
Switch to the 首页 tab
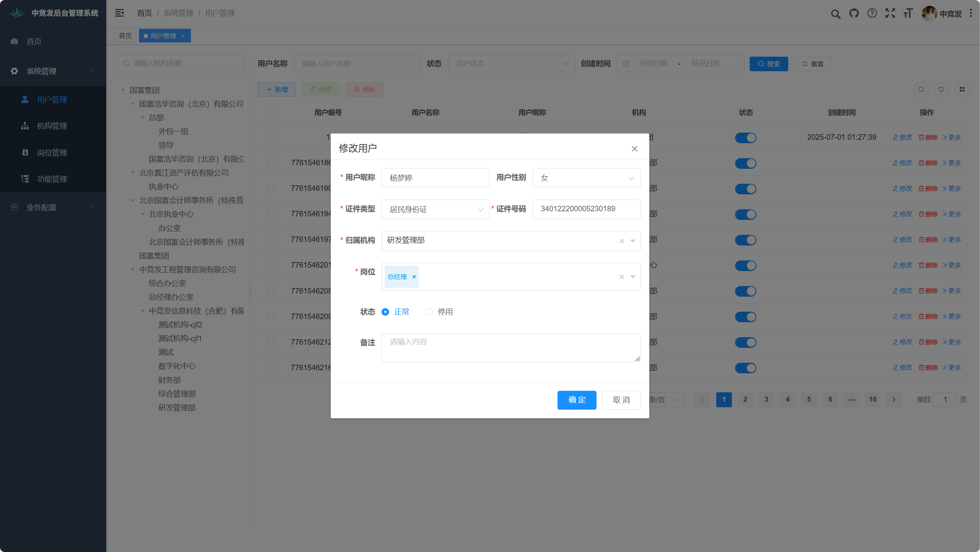(125, 36)
